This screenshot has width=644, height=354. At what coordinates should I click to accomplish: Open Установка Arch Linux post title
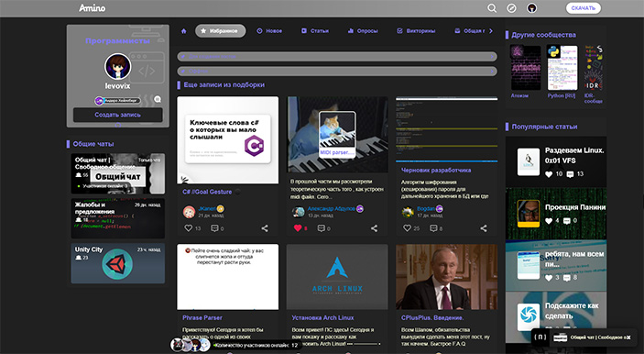(322, 318)
